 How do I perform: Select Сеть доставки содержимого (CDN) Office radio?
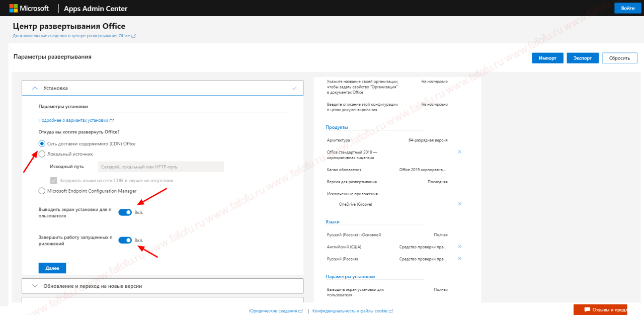pos(42,143)
